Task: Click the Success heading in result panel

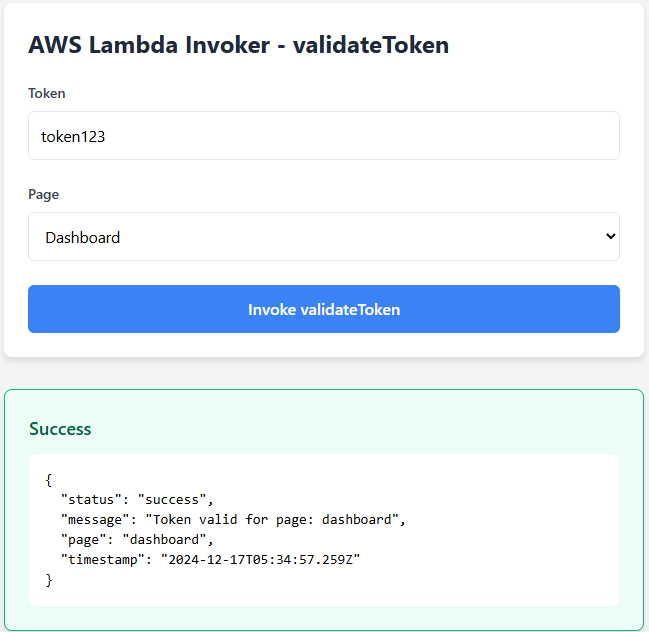Action: coord(60,429)
